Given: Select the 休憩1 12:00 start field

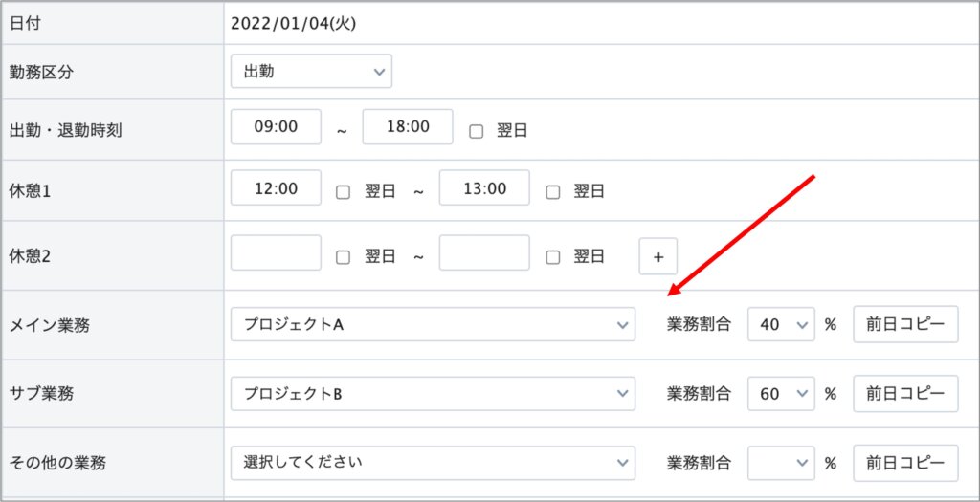Looking at the screenshot, I should [x=276, y=188].
